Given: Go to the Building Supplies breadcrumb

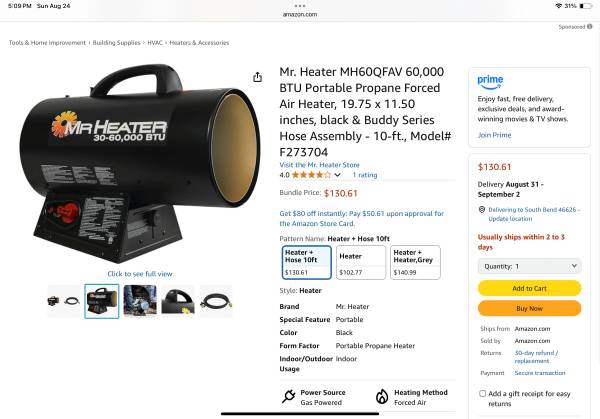Looking at the screenshot, I should point(116,43).
